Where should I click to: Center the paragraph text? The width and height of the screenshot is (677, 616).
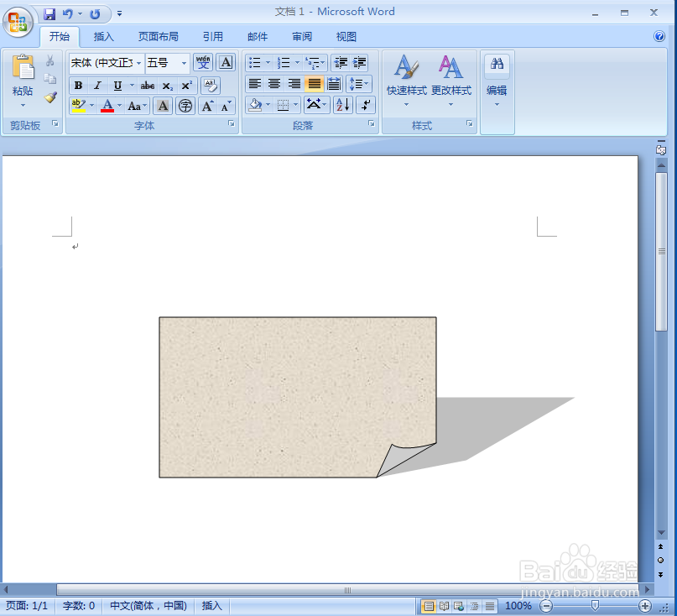tap(274, 84)
